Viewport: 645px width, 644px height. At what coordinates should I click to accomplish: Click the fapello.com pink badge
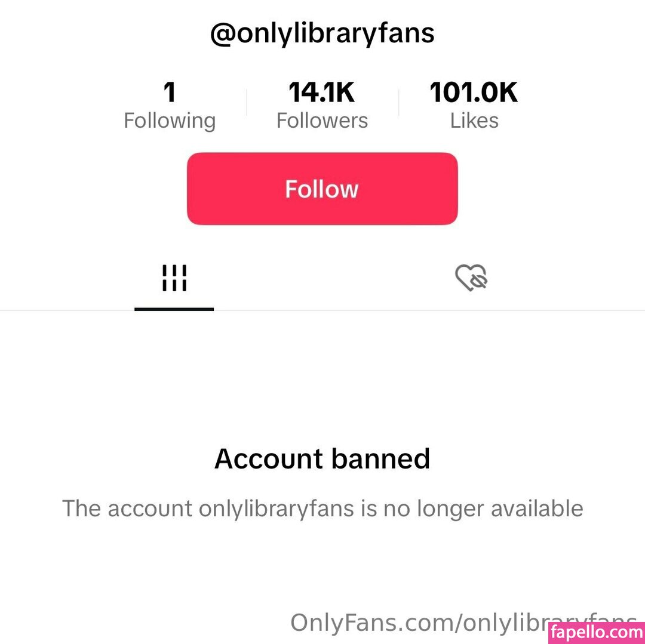(596, 633)
